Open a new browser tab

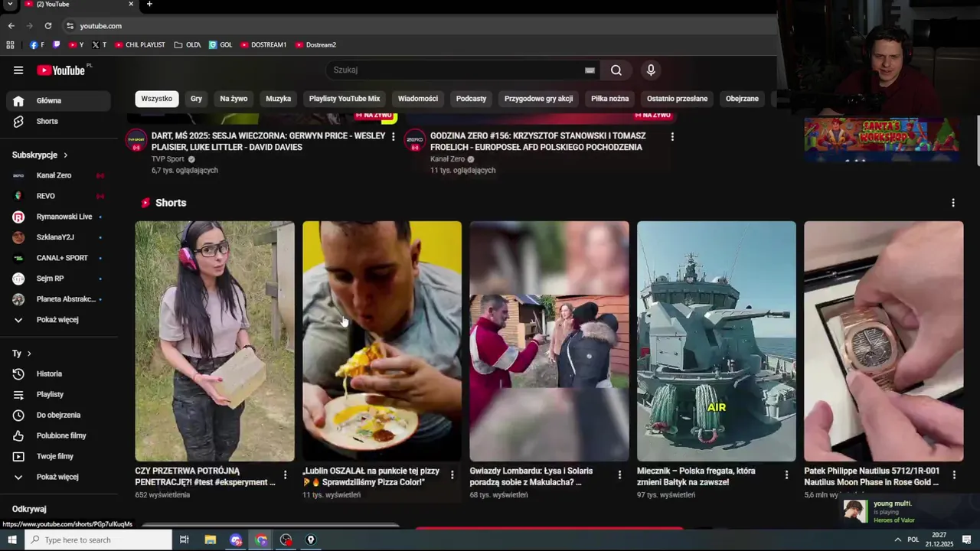[149, 5]
